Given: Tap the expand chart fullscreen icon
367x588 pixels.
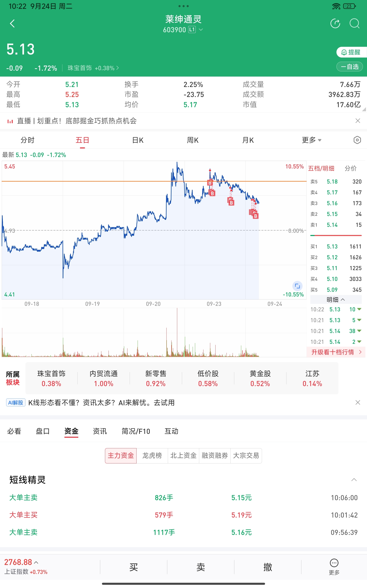Looking at the screenshot, I should [x=297, y=286].
